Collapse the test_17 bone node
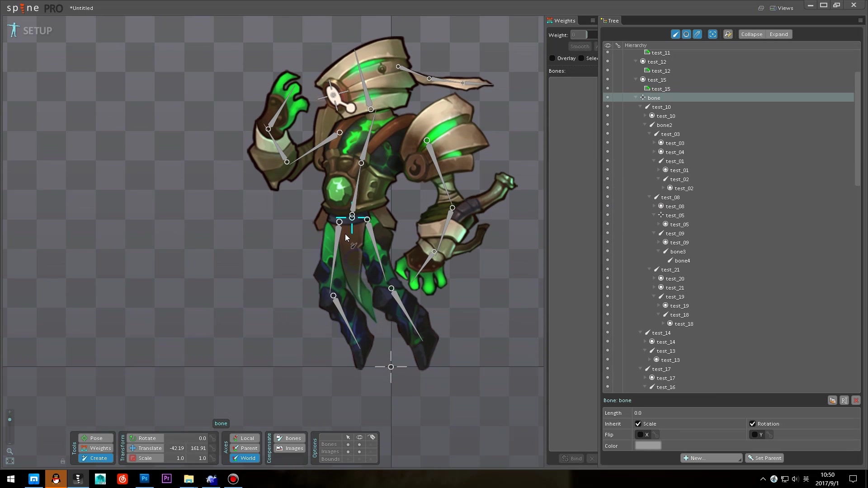 point(641,369)
